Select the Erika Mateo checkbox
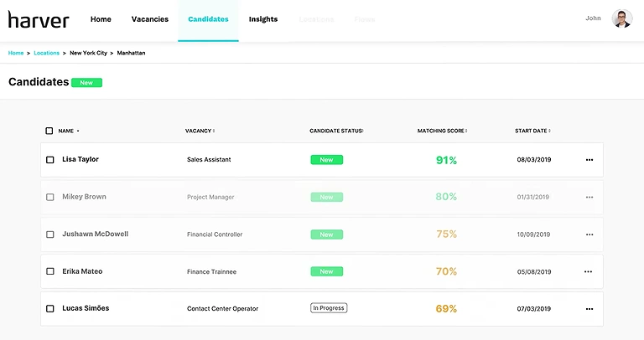644x340 pixels. (x=50, y=271)
